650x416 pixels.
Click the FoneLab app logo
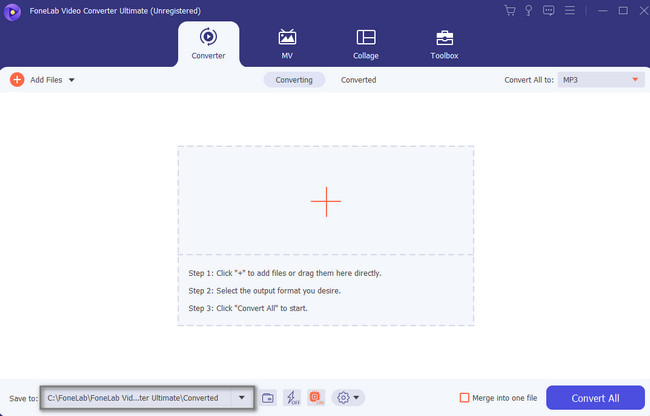12,11
